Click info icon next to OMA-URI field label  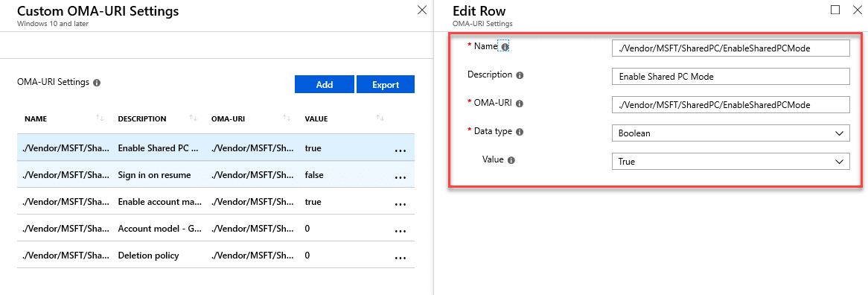tap(520, 104)
